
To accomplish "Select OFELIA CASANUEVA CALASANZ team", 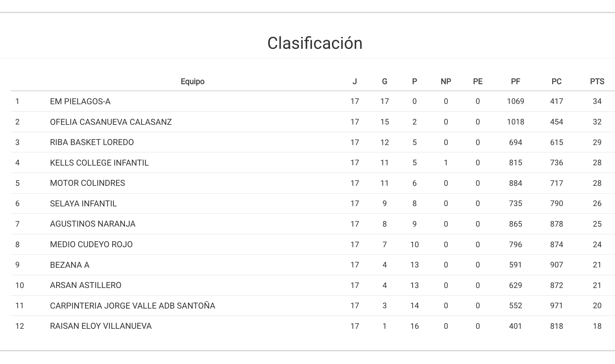I will [x=111, y=122].
